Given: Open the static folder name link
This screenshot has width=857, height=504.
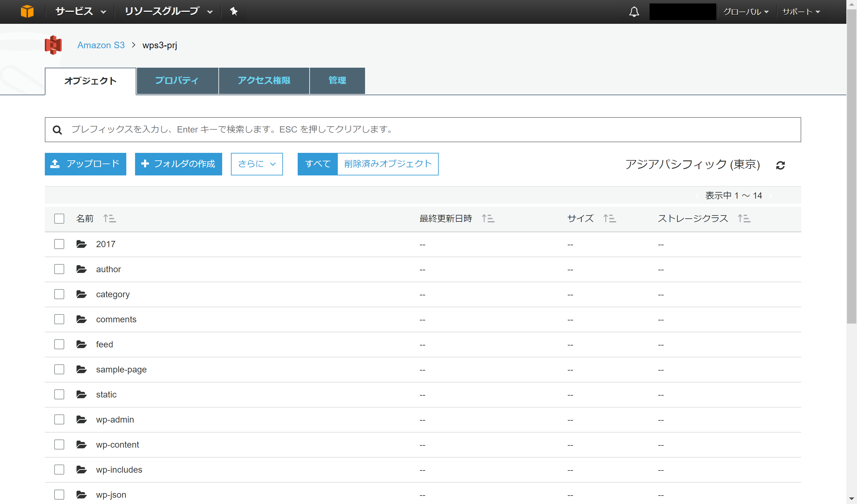Looking at the screenshot, I should coord(106,394).
